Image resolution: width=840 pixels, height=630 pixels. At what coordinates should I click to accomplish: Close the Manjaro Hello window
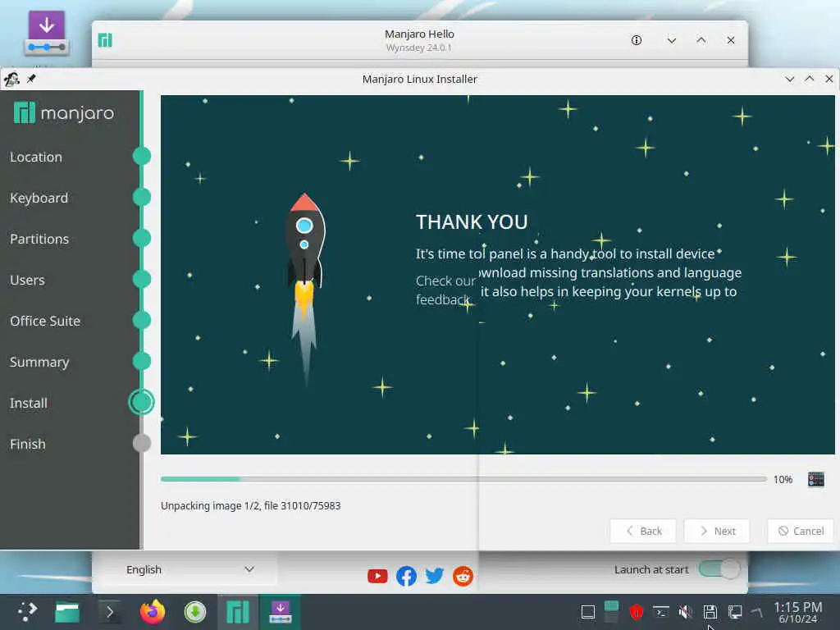coord(731,40)
